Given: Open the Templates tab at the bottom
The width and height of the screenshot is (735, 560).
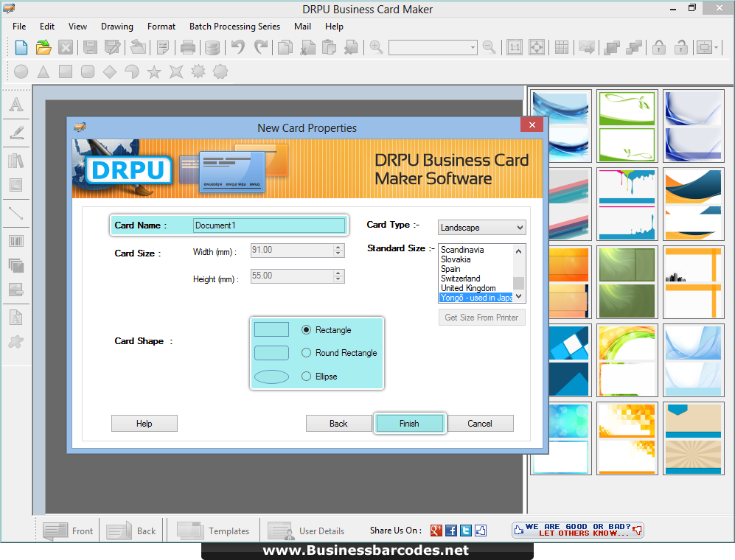Looking at the screenshot, I should 213,531.
